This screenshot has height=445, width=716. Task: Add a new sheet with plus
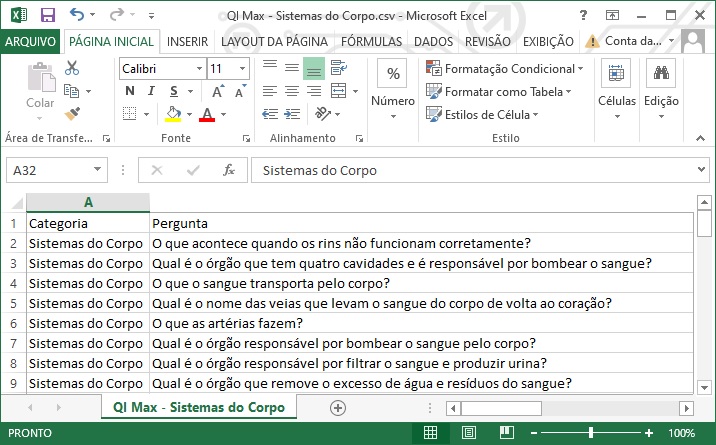pos(338,408)
